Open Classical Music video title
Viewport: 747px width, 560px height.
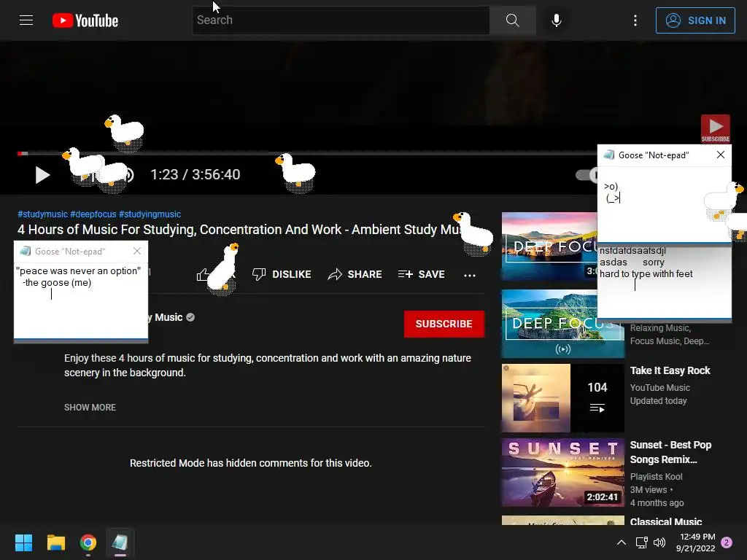click(666, 521)
